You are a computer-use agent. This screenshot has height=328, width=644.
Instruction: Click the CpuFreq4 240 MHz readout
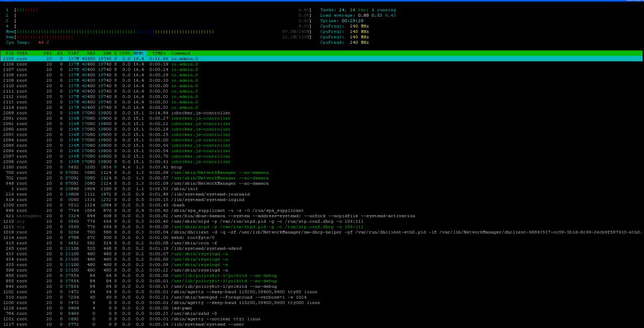click(x=345, y=42)
